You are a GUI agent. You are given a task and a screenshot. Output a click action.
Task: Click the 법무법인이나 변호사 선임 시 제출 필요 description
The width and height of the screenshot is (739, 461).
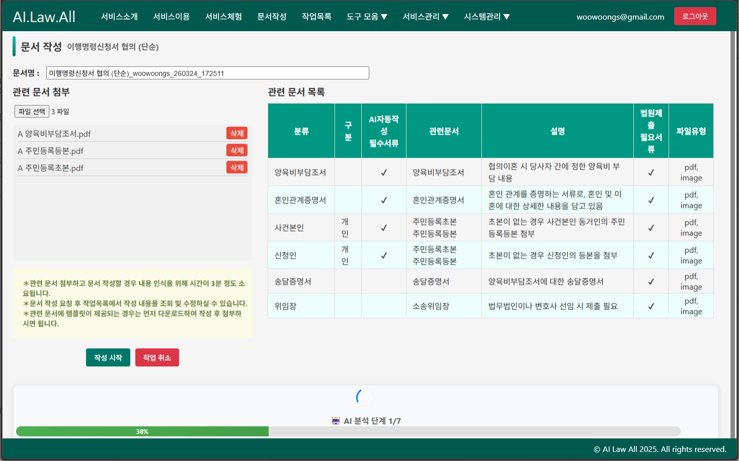(x=552, y=306)
